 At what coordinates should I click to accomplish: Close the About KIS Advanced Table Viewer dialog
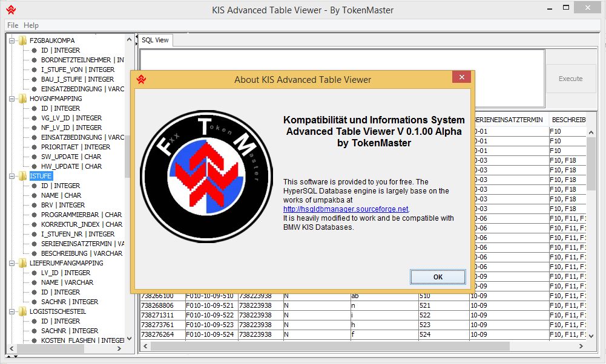click(x=461, y=77)
